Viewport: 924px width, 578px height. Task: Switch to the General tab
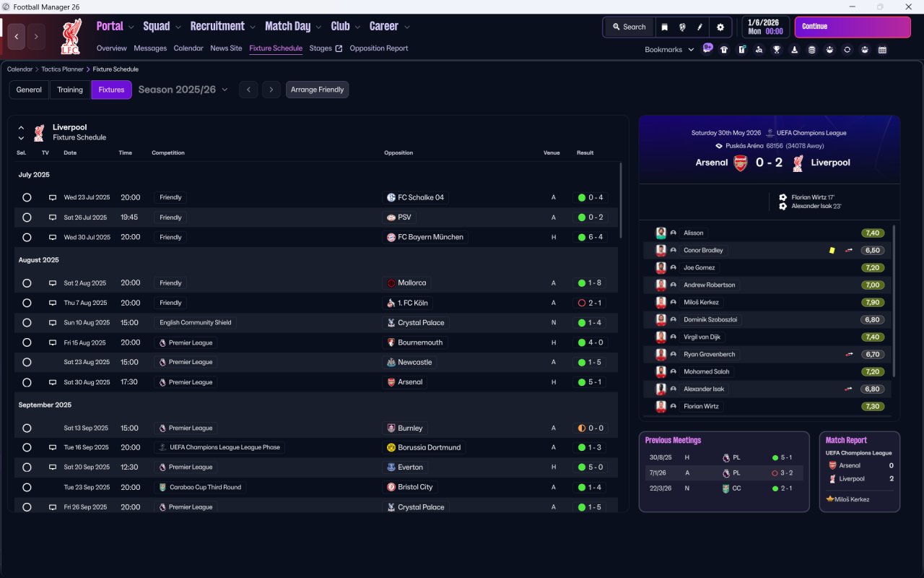point(29,90)
